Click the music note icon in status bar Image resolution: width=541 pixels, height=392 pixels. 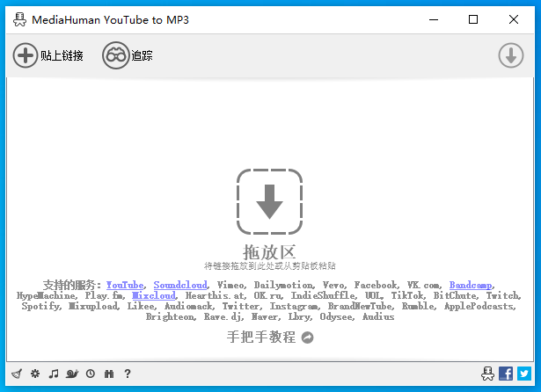pos(54,374)
